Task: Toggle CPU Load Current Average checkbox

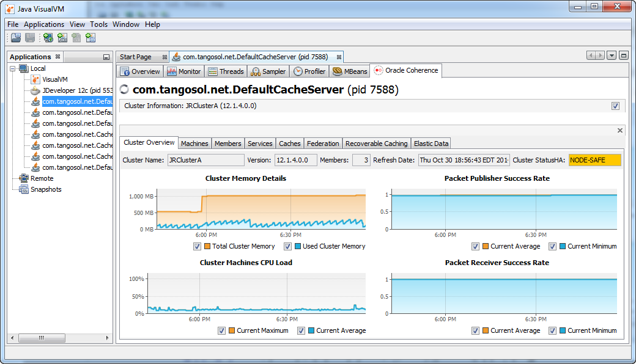Action: tap(301, 330)
